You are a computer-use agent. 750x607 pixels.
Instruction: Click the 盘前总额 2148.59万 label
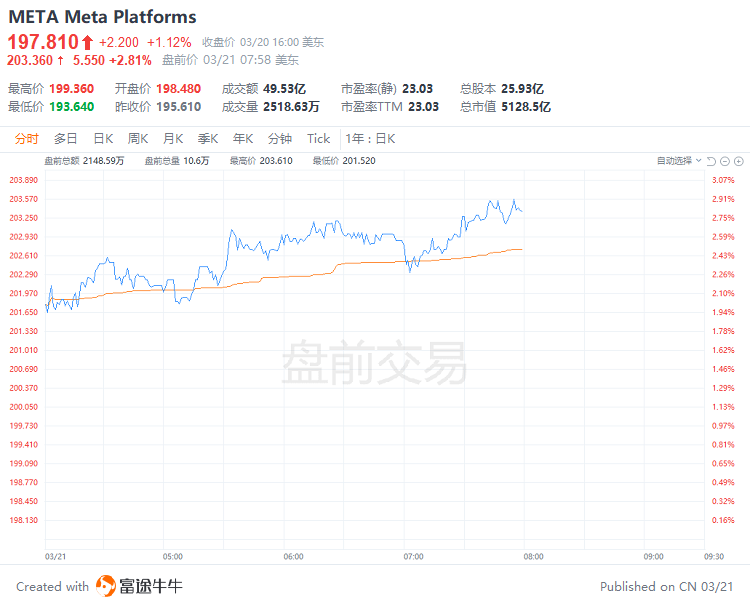click(x=84, y=161)
